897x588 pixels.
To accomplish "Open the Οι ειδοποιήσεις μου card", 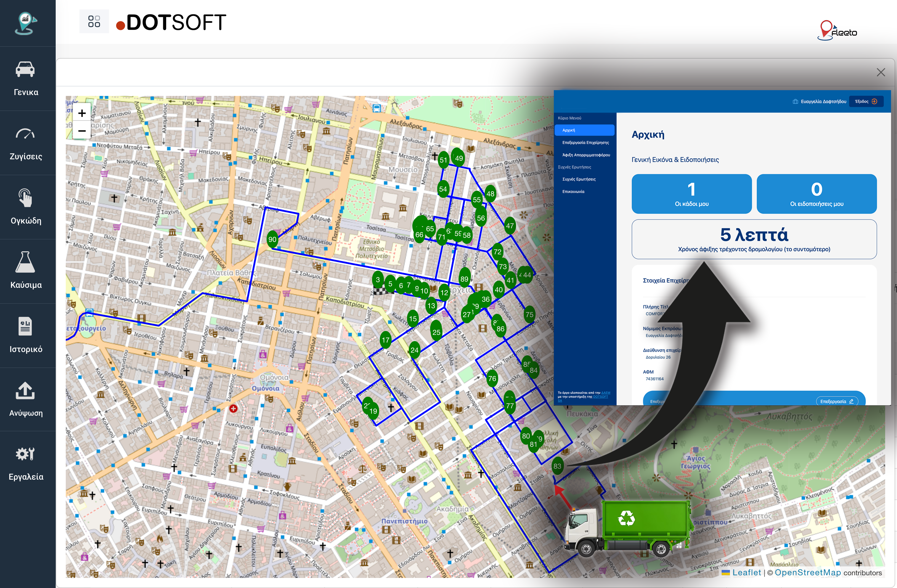I will 816,194.
